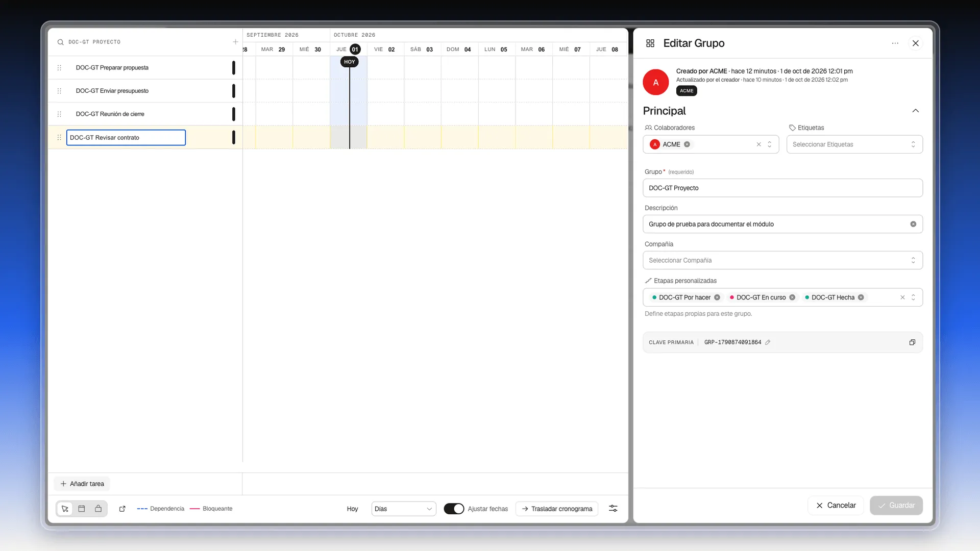Image resolution: width=980 pixels, height=551 pixels.
Task: Remove the DOC-GT En curso stage
Action: point(792,297)
